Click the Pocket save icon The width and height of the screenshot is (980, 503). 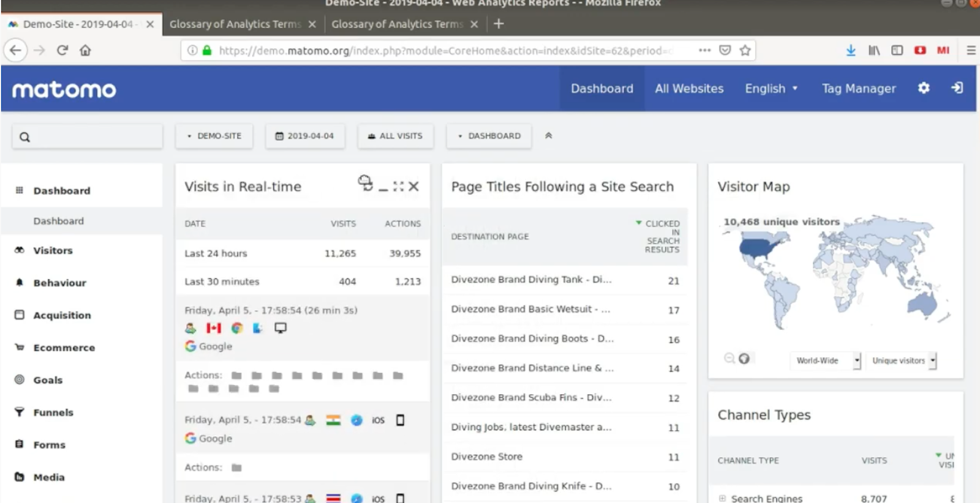(725, 50)
